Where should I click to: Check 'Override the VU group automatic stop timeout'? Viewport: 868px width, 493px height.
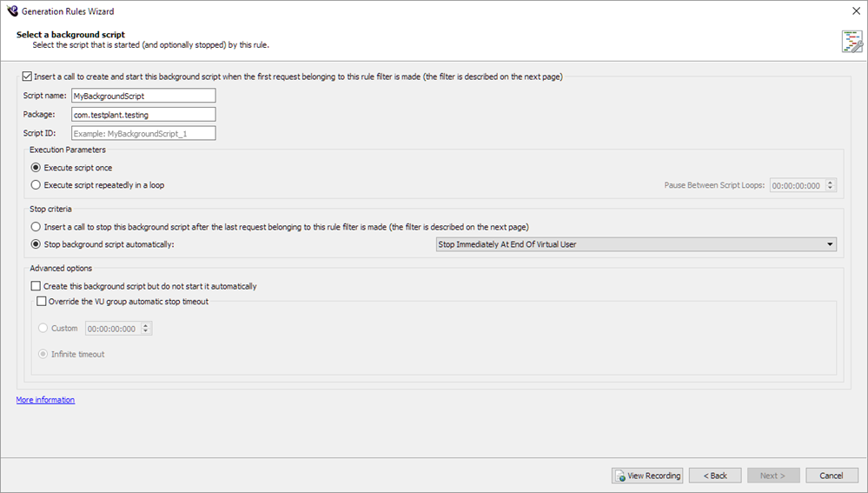click(x=42, y=302)
